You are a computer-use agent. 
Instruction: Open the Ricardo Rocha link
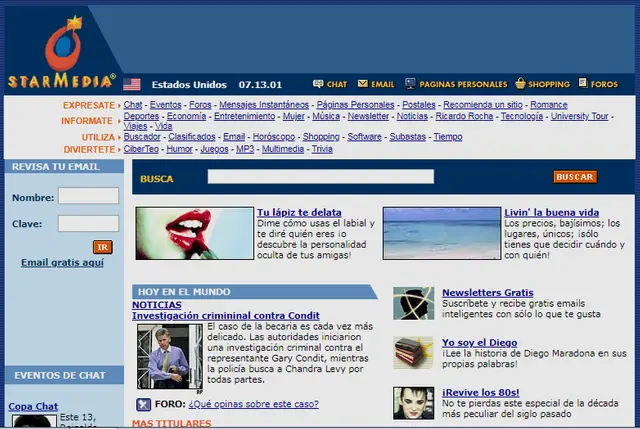coord(464,116)
